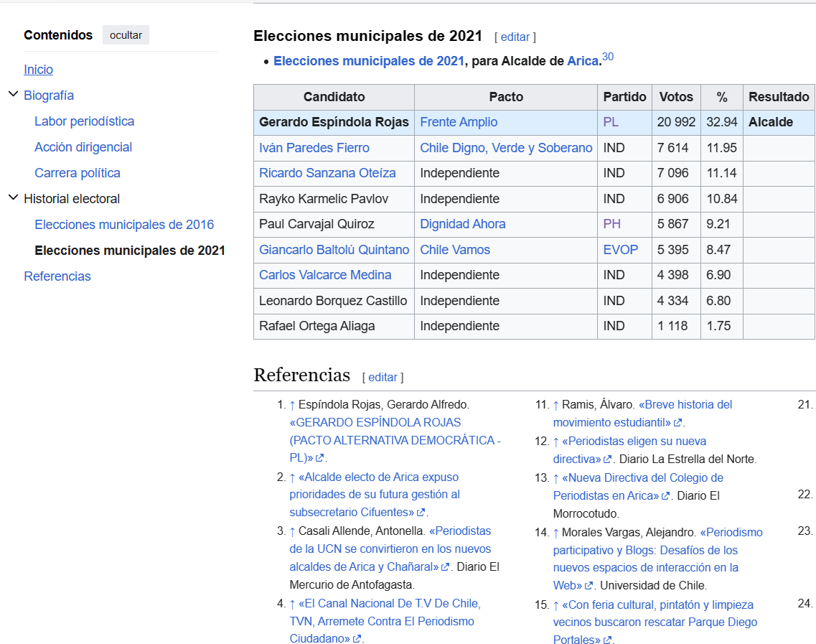This screenshot has width=816, height=644.
Task: Open «Periodistas de la UCN» source link
Action: [x=390, y=549]
